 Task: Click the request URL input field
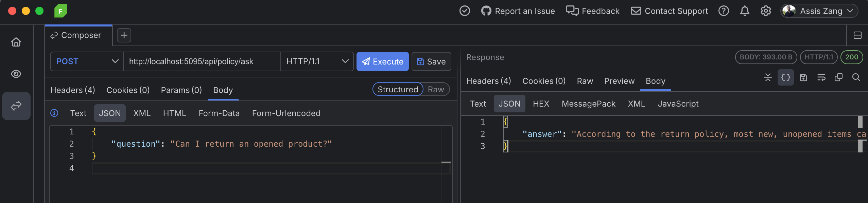pyautogui.click(x=202, y=61)
